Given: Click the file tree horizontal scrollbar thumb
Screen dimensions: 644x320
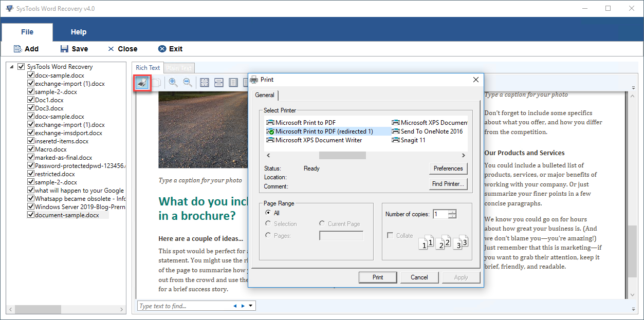Looking at the screenshot, I should [38, 309].
